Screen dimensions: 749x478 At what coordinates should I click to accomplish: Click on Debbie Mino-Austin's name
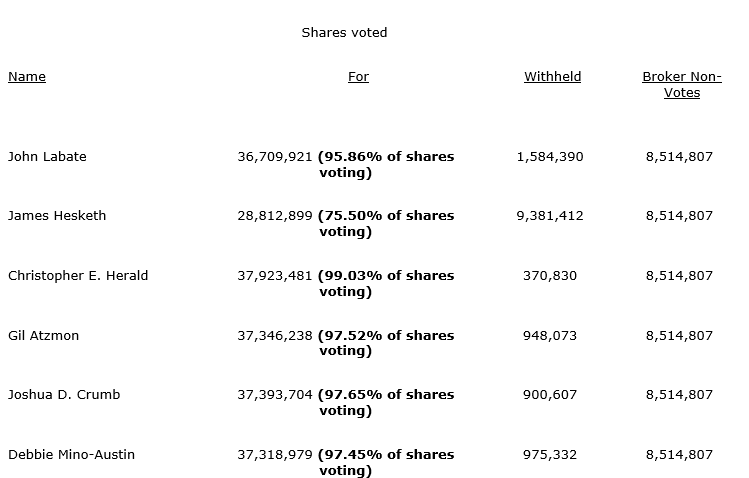pos(71,455)
